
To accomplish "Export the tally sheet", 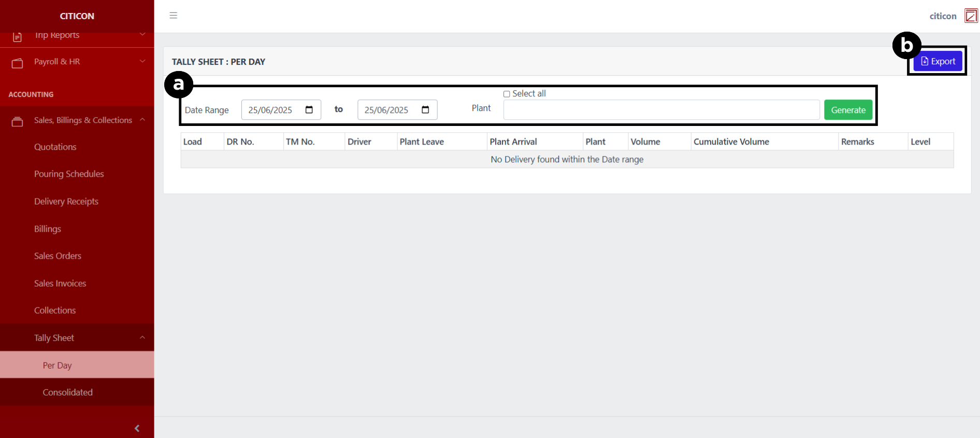I will coord(938,61).
